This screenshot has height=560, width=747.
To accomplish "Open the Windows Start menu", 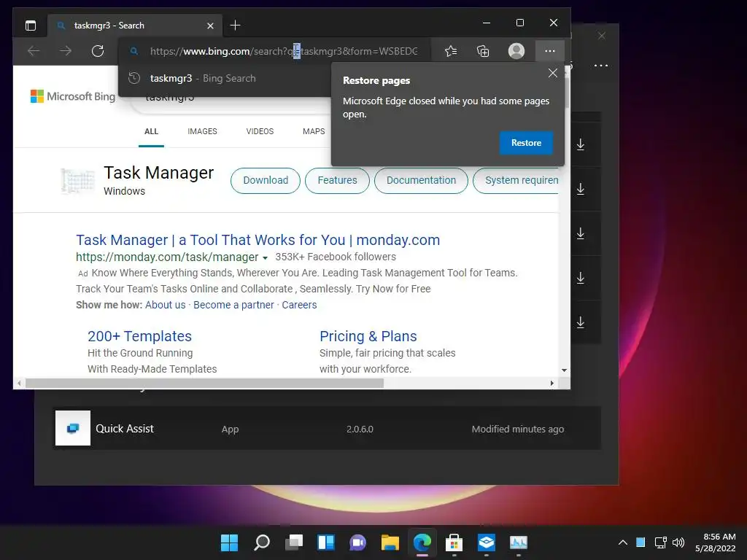I will pyautogui.click(x=229, y=542).
